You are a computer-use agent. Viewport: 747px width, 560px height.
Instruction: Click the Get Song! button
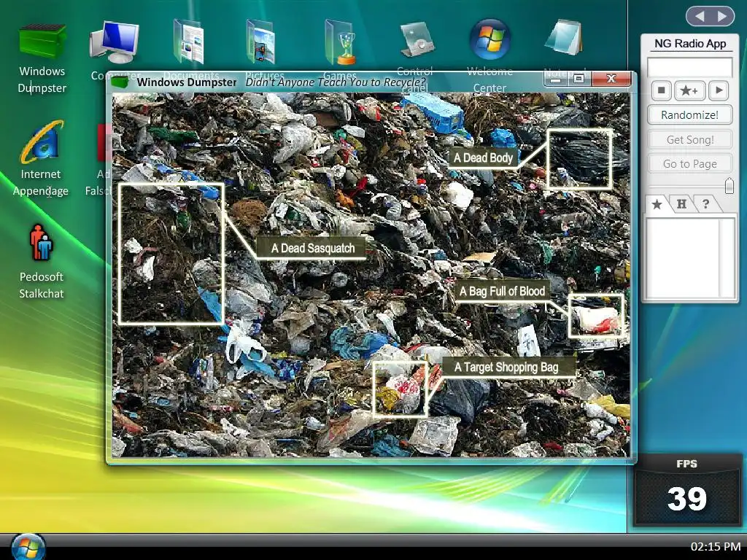(689, 139)
